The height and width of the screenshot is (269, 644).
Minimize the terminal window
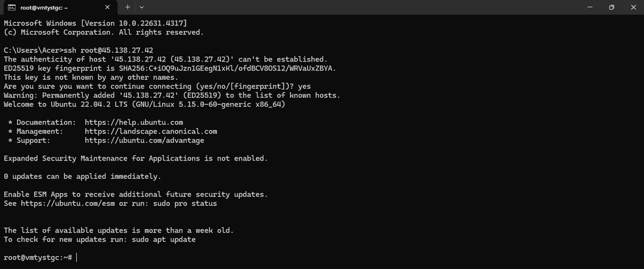coord(590,7)
